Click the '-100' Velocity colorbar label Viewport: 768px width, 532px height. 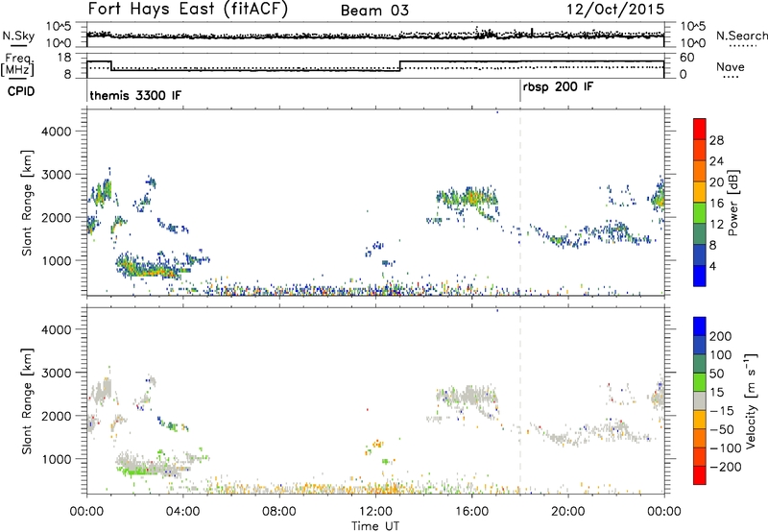pos(726,448)
